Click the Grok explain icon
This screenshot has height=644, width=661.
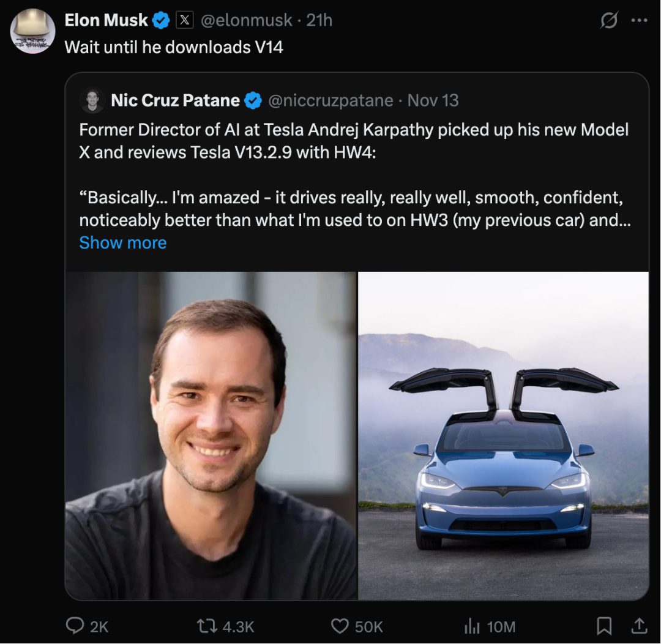point(609,20)
